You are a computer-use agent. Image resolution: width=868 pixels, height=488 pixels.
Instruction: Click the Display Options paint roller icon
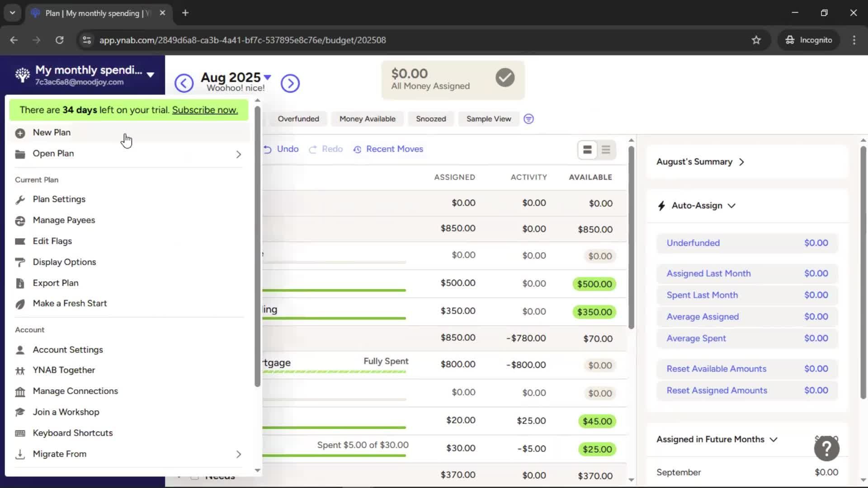click(x=20, y=262)
